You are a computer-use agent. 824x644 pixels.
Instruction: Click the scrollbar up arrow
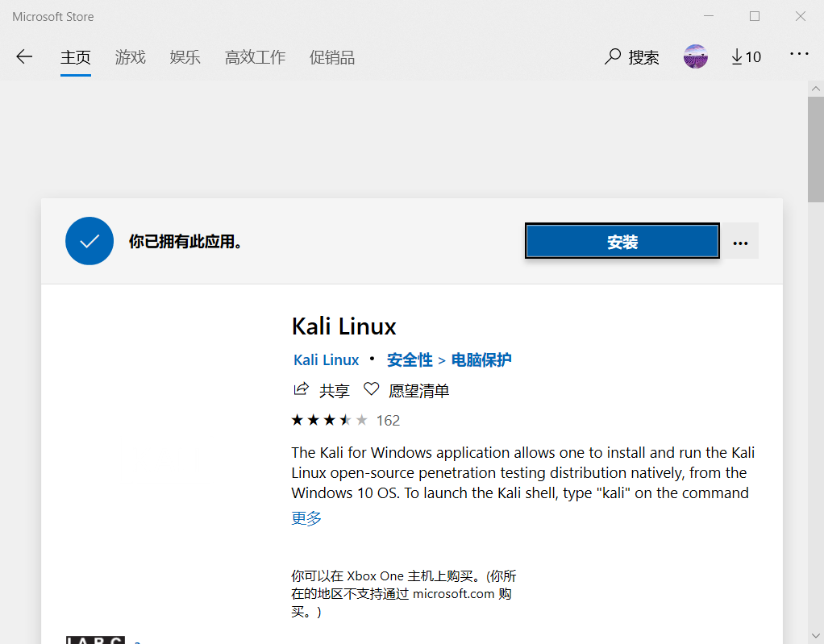point(816,89)
